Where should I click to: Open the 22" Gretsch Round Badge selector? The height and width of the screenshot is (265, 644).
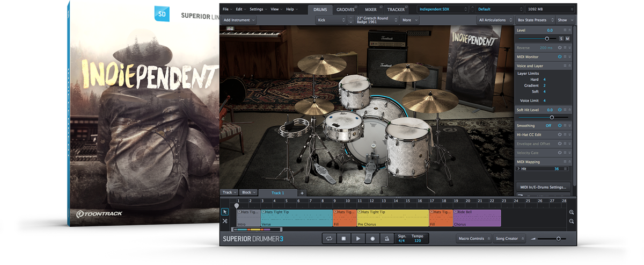click(x=377, y=20)
